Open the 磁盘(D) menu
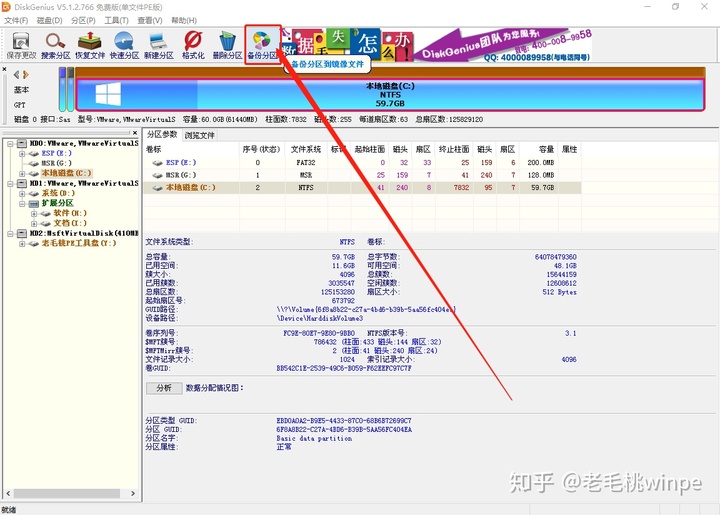 coord(50,20)
